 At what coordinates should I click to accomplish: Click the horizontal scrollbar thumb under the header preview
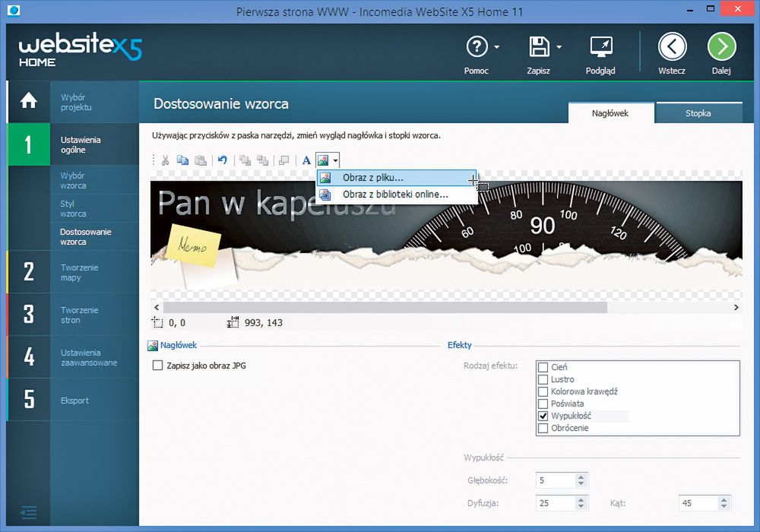pyautogui.click(x=385, y=307)
